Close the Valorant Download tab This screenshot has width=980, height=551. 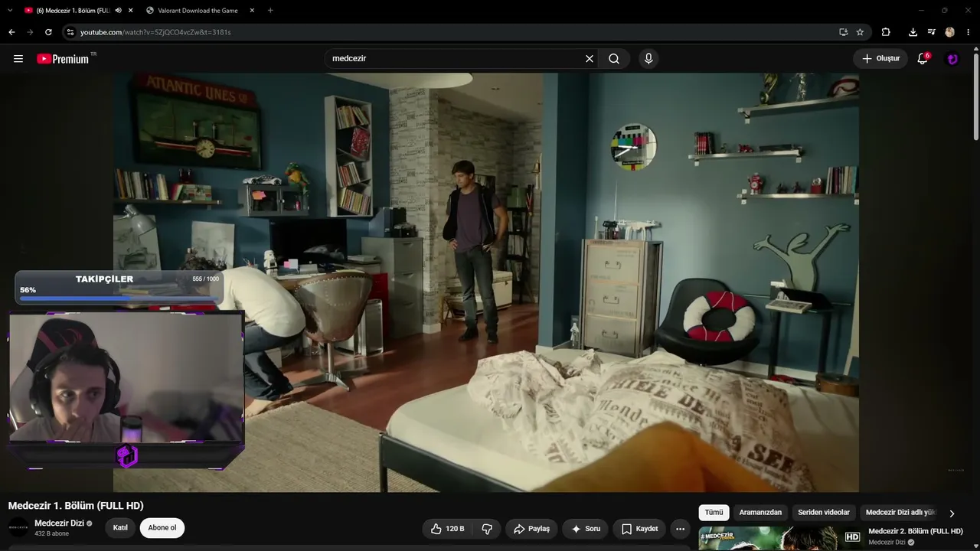click(x=252, y=11)
